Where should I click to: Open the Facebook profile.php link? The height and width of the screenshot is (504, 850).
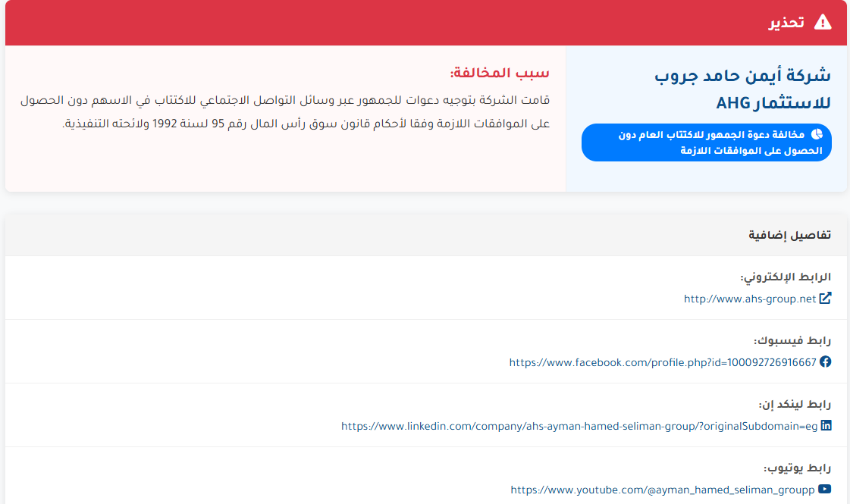[663, 362]
